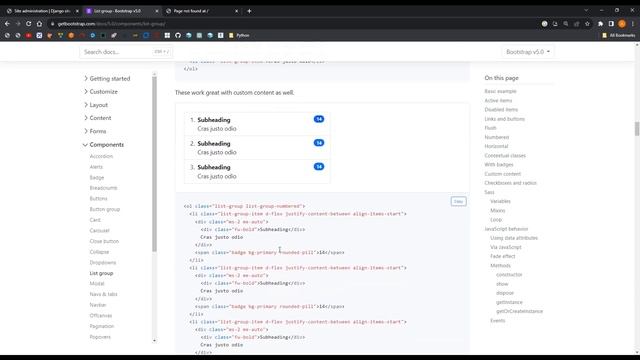Screen dimensions: 640x360
Task: Switch to Site administration Django tab
Action: [x=42, y=11]
